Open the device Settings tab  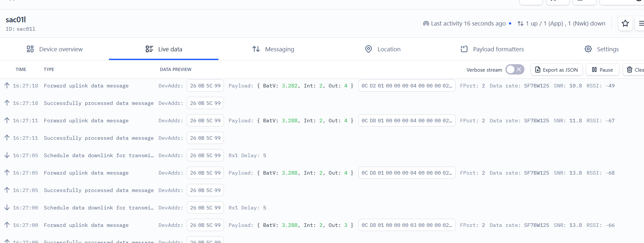pyautogui.click(x=602, y=49)
